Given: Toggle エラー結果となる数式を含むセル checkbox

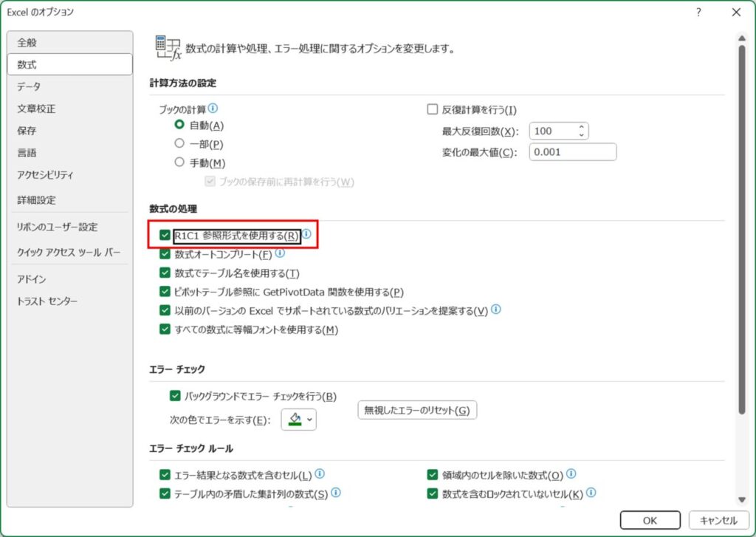Looking at the screenshot, I should [x=165, y=475].
